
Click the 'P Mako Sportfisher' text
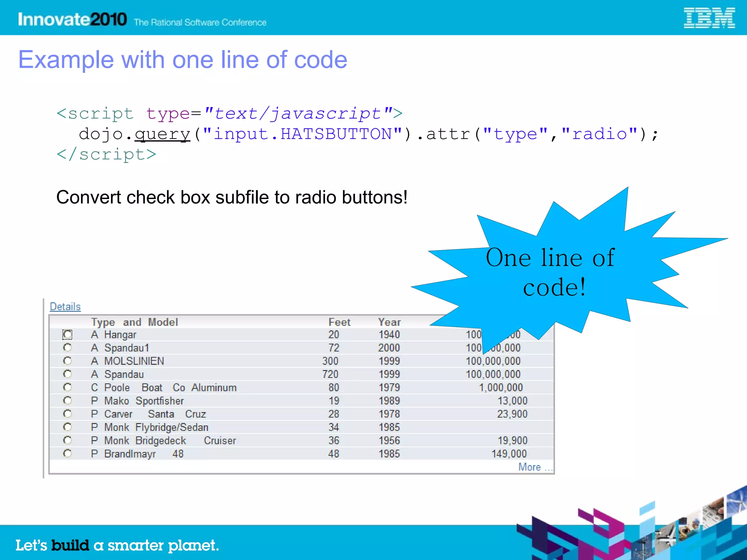tap(137, 401)
